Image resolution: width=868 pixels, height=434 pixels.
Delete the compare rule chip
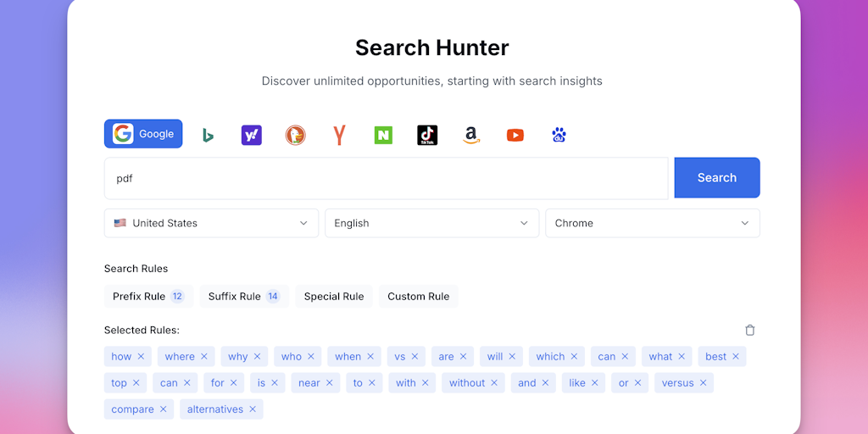click(x=164, y=409)
